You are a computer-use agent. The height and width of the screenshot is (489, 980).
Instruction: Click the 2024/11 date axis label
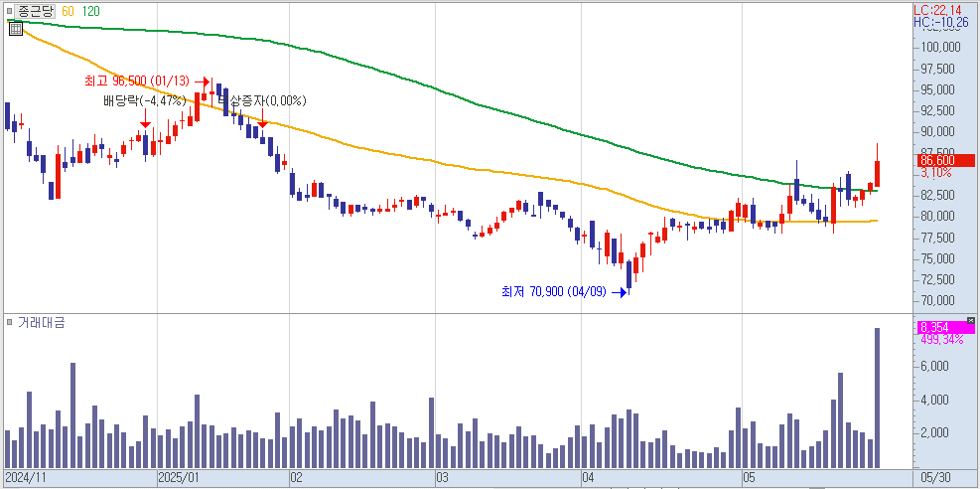coord(27,478)
